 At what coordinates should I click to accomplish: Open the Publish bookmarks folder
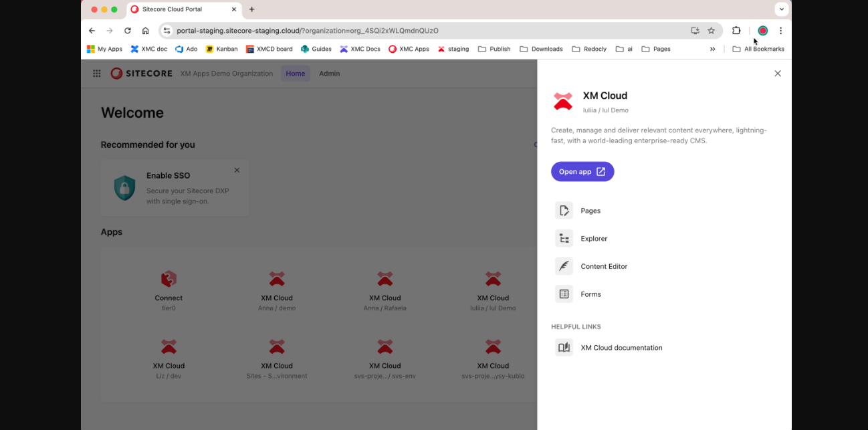click(x=494, y=49)
